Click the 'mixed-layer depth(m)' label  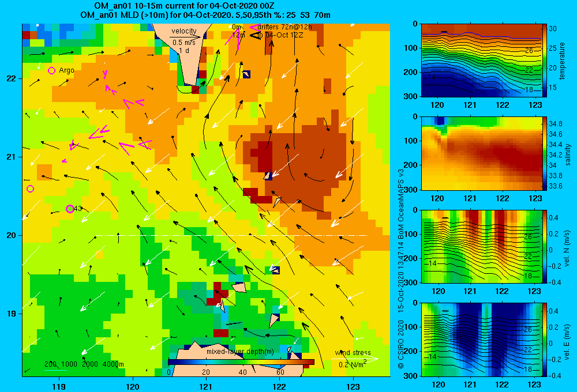(240, 352)
